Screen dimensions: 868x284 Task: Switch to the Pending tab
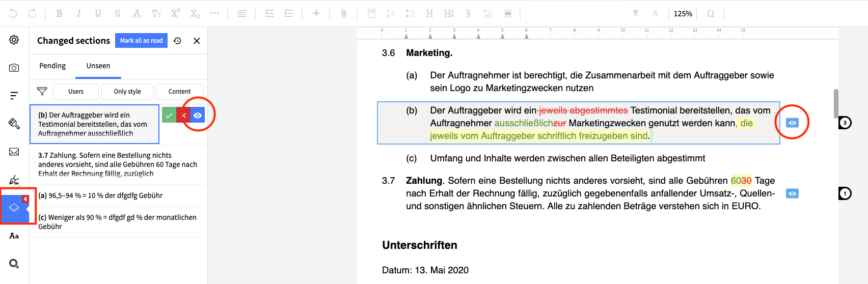pyautogui.click(x=52, y=66)
